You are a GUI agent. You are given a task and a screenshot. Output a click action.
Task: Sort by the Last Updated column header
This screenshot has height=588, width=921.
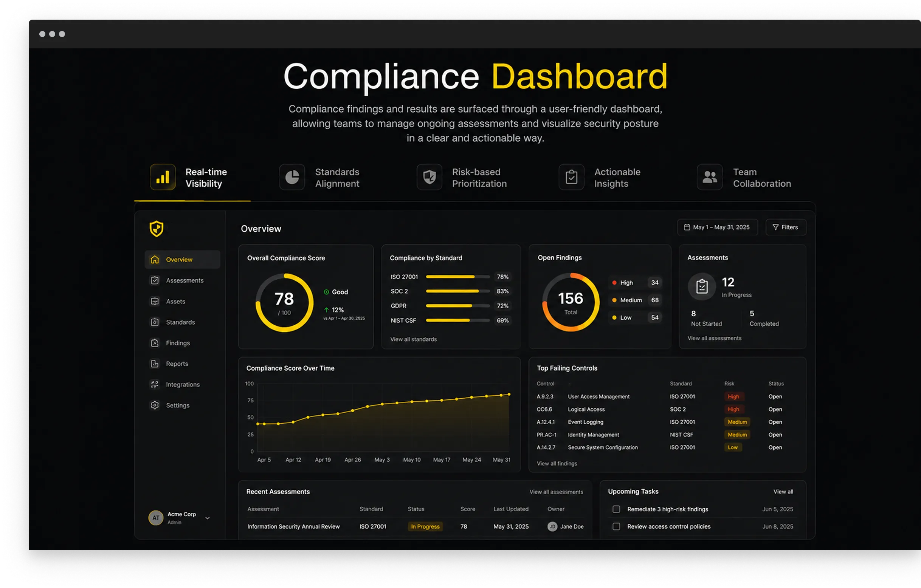click(x=511, y=509)
